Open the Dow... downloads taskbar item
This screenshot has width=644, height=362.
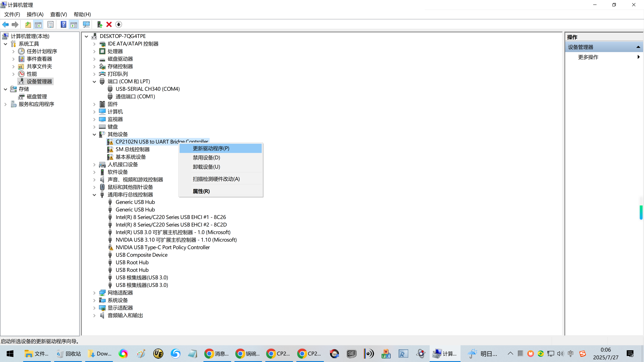99,354
